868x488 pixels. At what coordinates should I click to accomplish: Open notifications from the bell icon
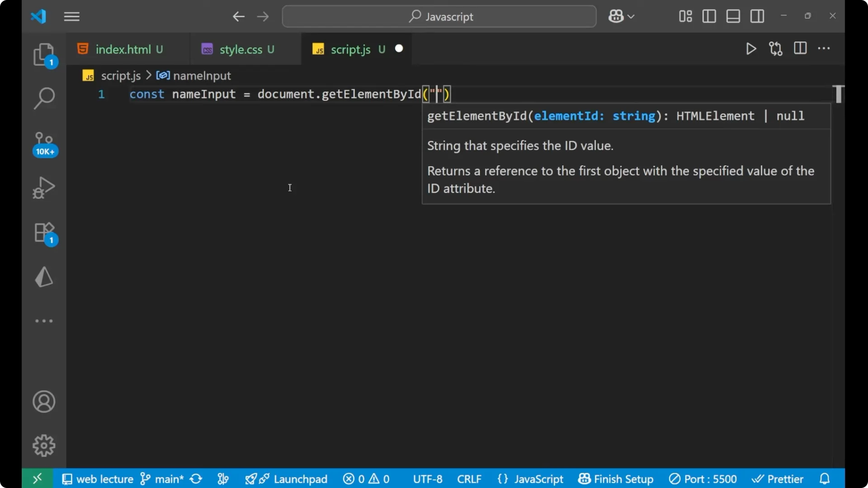click(825, 479)
